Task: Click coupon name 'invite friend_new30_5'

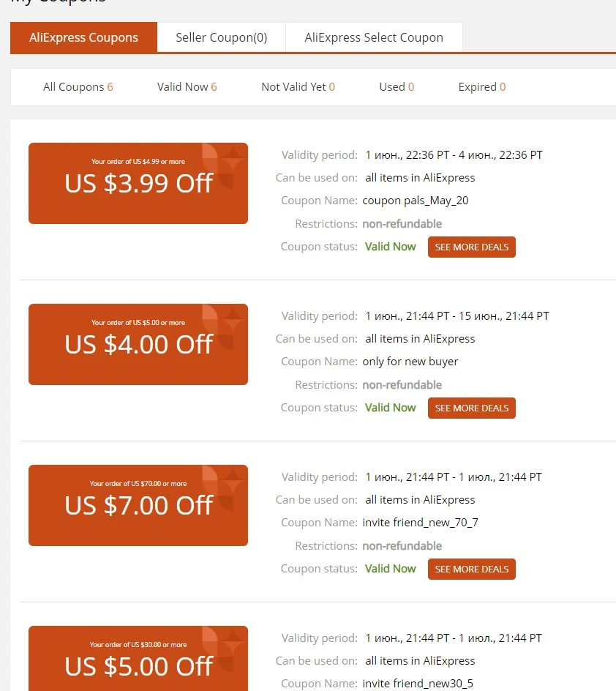Action: (418, 684)
